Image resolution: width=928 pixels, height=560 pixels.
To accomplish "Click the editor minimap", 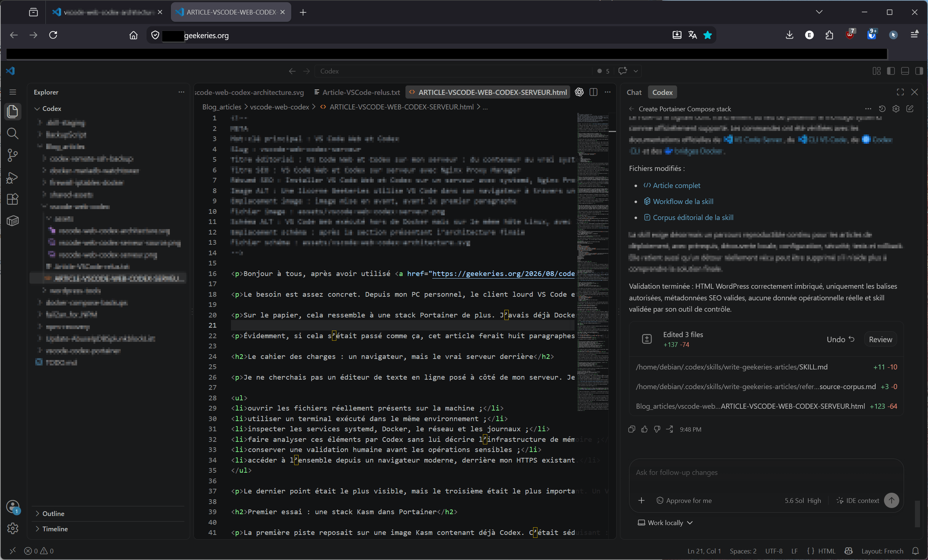I will click(x=593, y=262).
